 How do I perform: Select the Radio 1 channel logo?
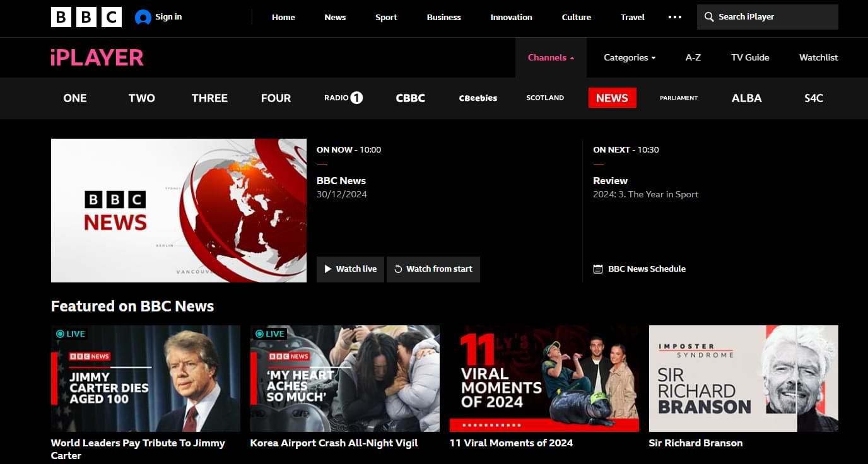pyautogui.click(x=343, y=98)
